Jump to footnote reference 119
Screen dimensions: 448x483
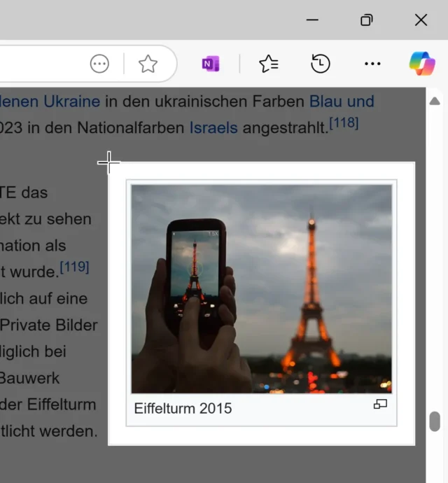click(x=74, y=267)
